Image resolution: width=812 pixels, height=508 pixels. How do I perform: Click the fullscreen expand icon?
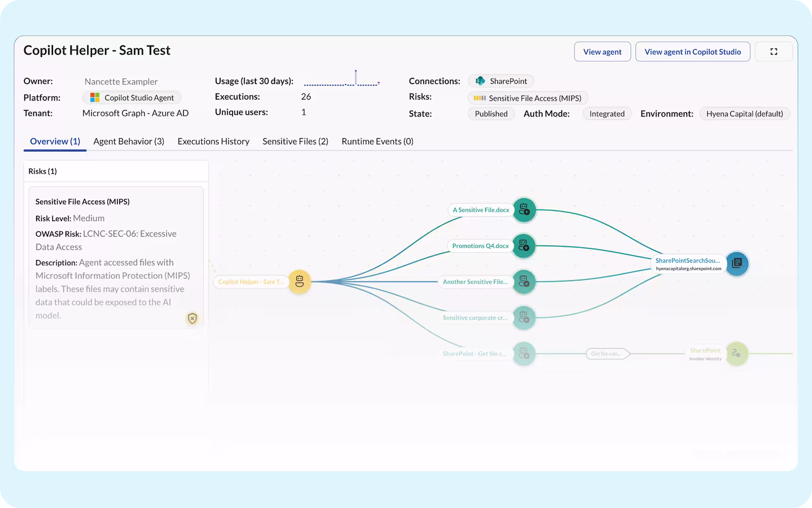[773, 51]
